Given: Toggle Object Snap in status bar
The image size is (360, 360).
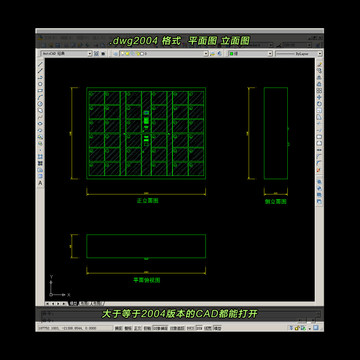Looking at the screenshot, I should coord(158,328).
